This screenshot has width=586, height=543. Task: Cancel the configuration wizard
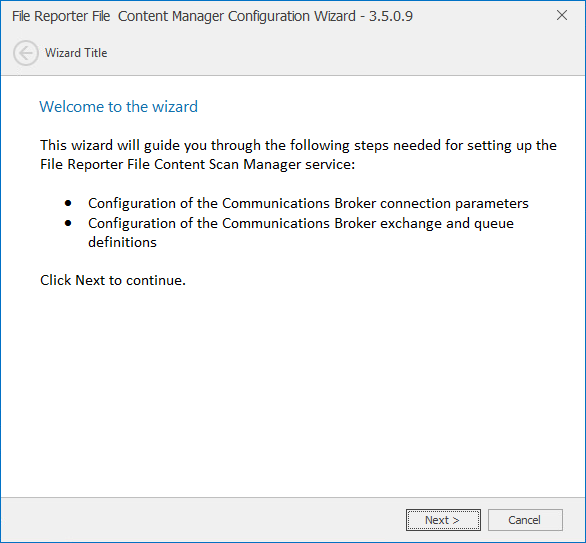pos(525,520)
